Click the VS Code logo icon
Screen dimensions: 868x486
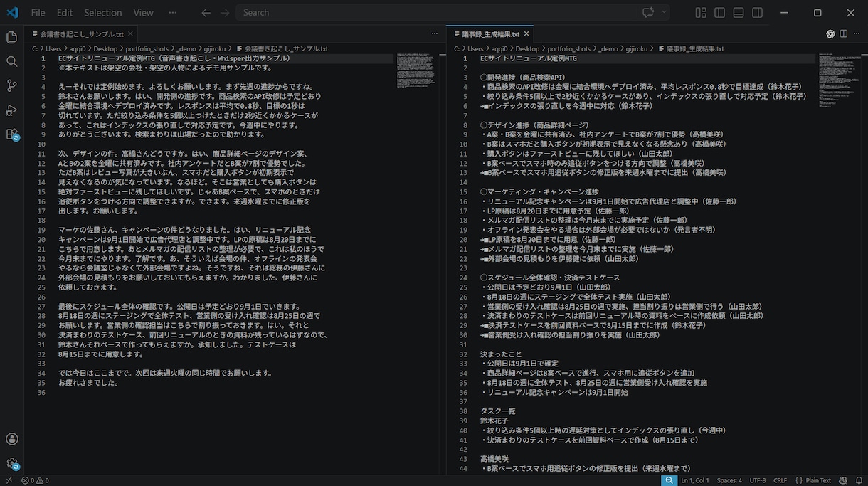[12, 12]
